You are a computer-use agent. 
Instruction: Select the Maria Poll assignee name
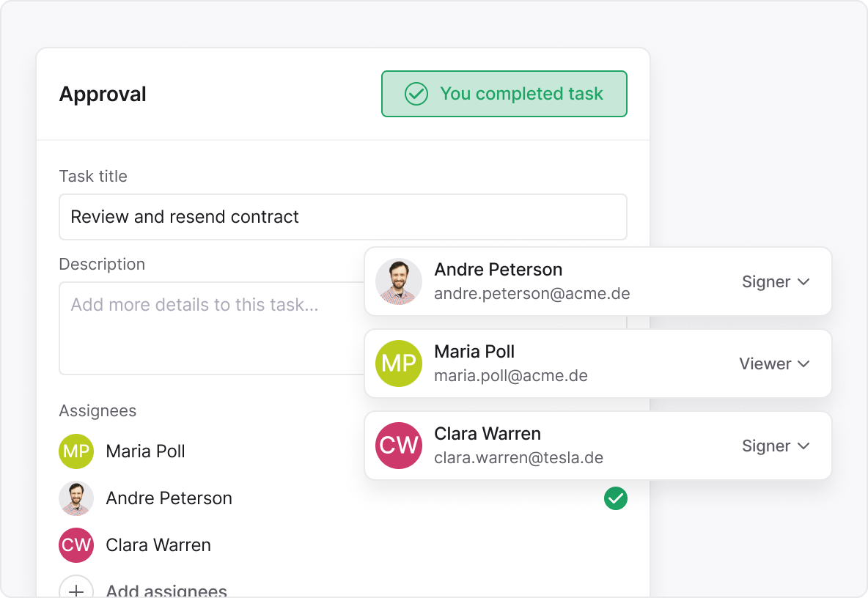[145, 451]
